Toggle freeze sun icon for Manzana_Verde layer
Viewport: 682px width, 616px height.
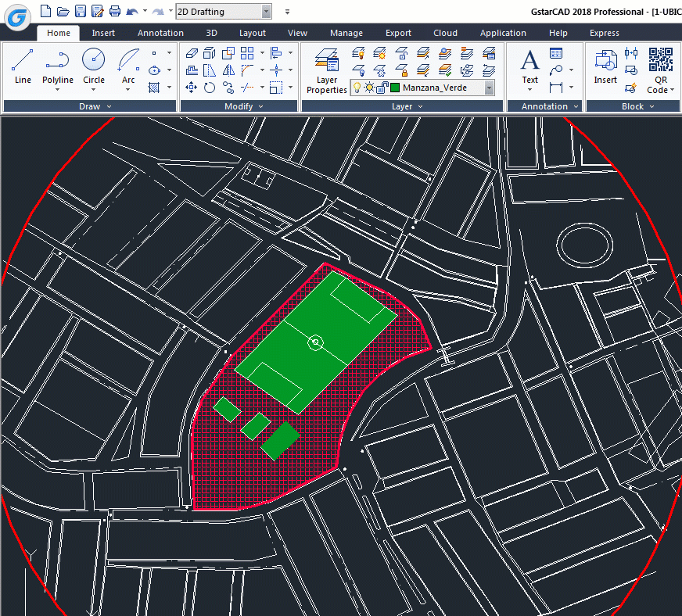tap(369, 88)
